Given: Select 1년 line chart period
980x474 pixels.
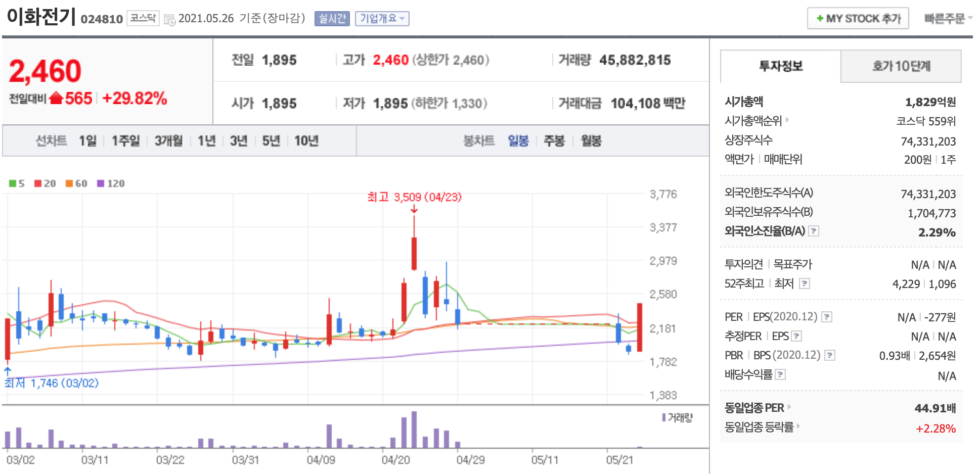Looking at the screenshot, I should coord(206,140).
